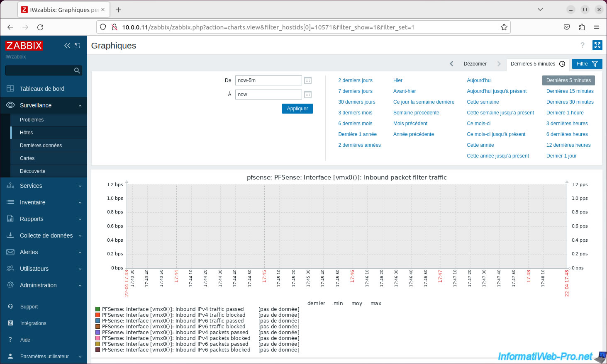Select the 2 derniers jours period

pyautogui.click(x=355, y=80)
